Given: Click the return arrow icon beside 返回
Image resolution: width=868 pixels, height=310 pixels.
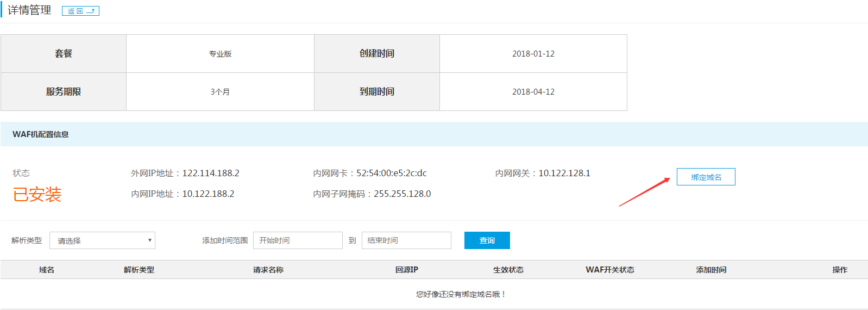Looking at the screenshot, I should click(x=91, y=11).
